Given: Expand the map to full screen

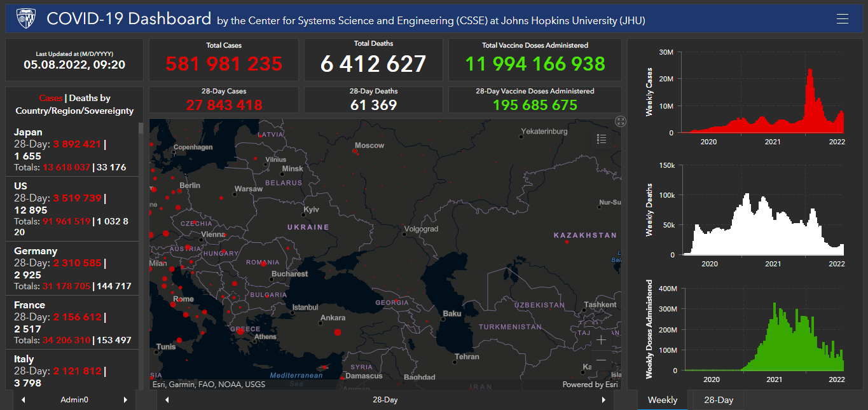Looking at the screenshot, I should 621,121.
